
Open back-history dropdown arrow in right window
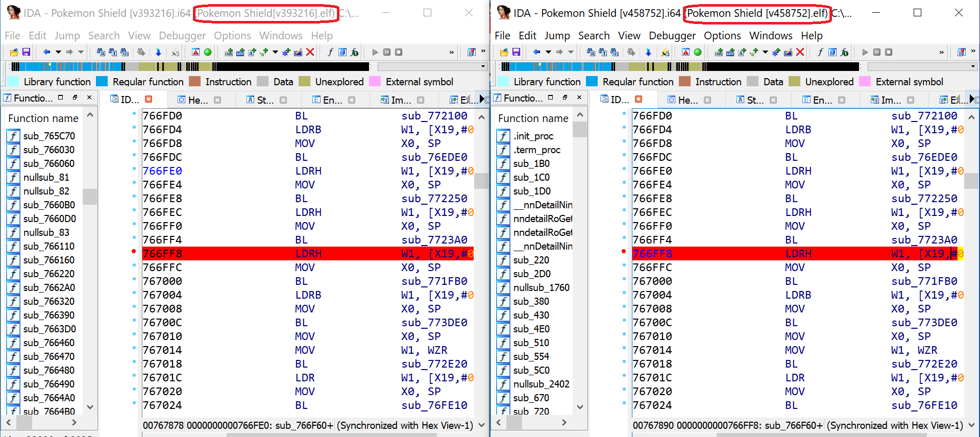click(x=548, y=52)
